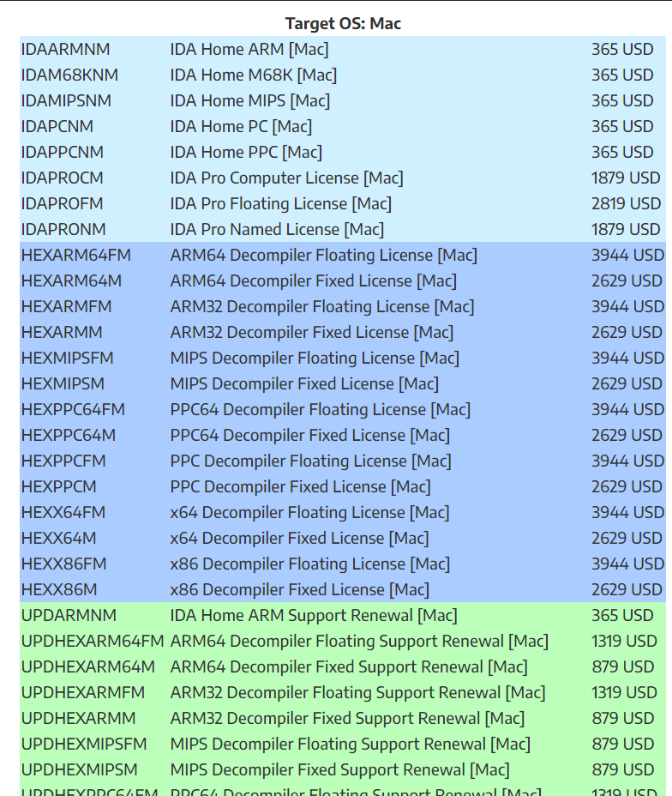This screenshot has height=796, width=672.
Task: Select product code UPDHEXARMFM
Action: click(83, 692)
